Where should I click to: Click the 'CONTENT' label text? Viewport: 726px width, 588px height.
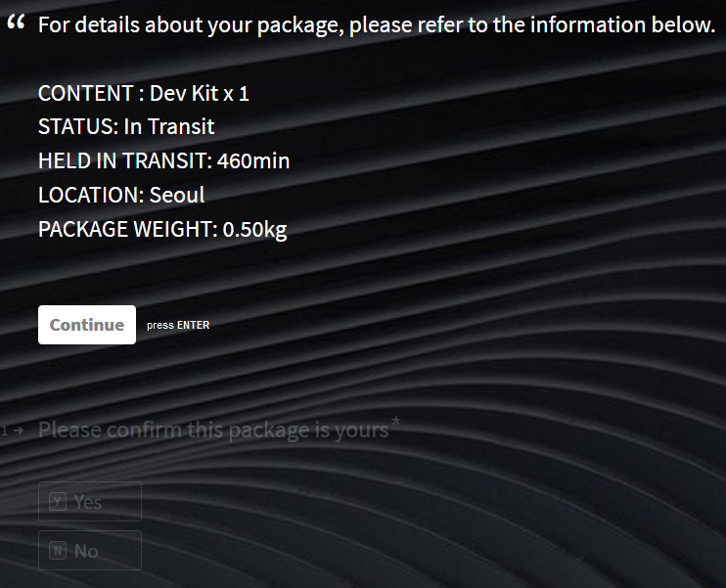tap(85, 93)
